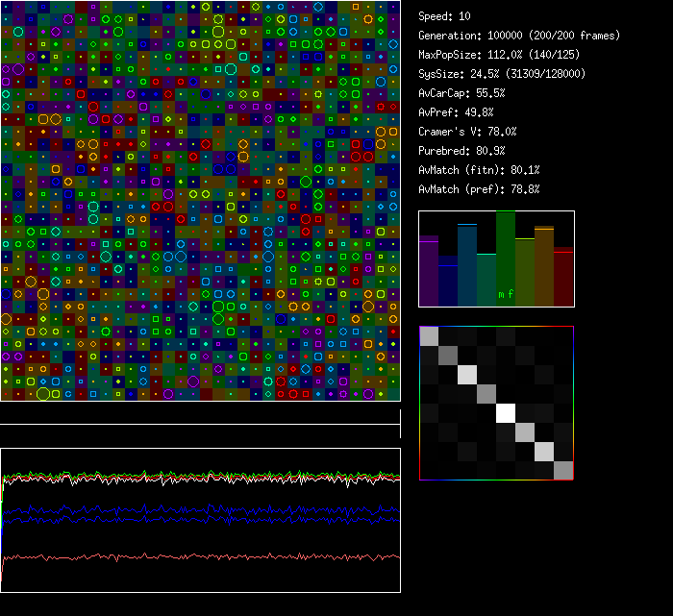673x616 pixels.
Task: Click the progress strip above the graph
Action: (200, 414)
